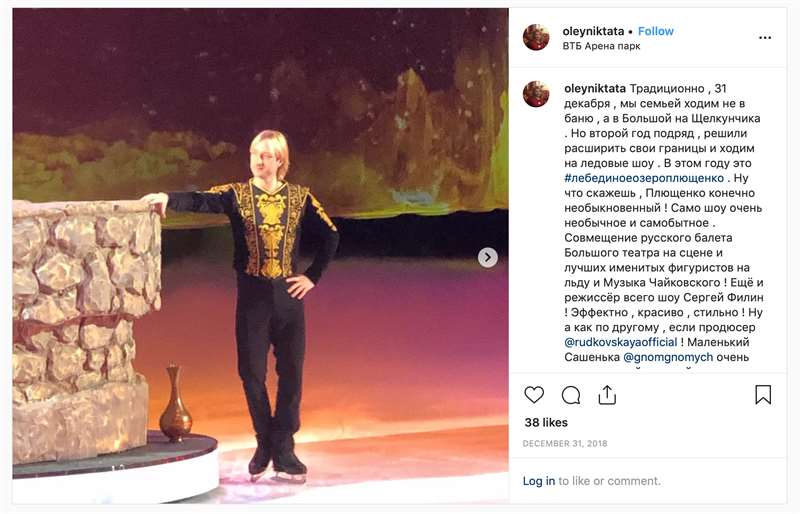Follow the oleyniktata account

(x=656, y=31)
